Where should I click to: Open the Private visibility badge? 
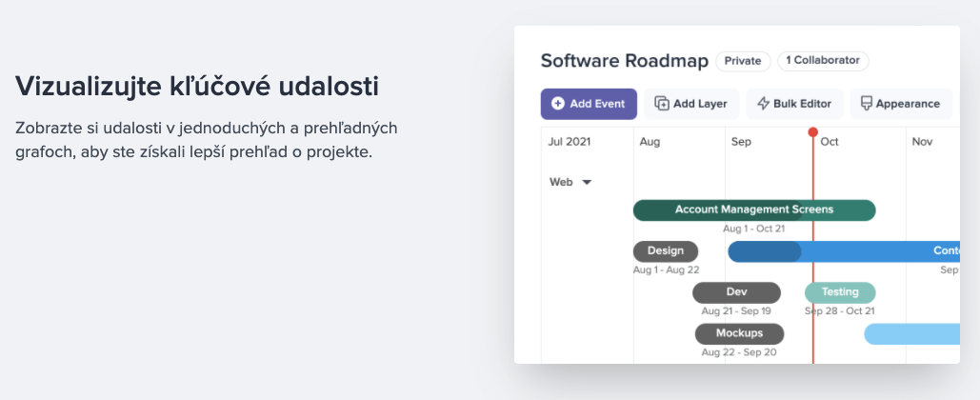coord(743,61)
